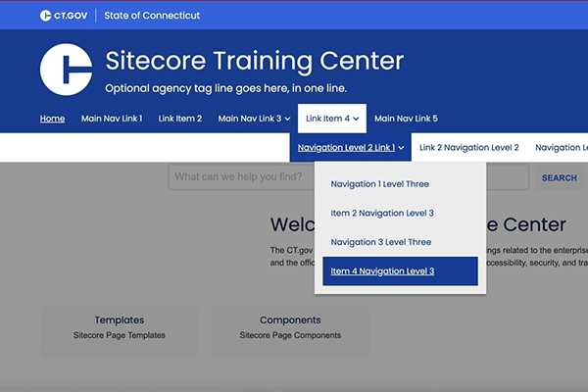Go to the Home nav link

pyautogui.click(x=53, y=120)
